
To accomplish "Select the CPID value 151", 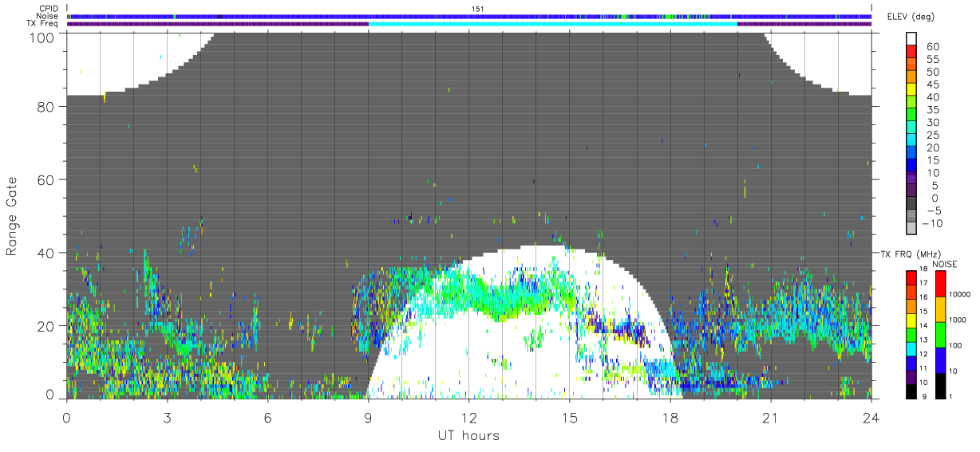I will (x=477, y=9).
